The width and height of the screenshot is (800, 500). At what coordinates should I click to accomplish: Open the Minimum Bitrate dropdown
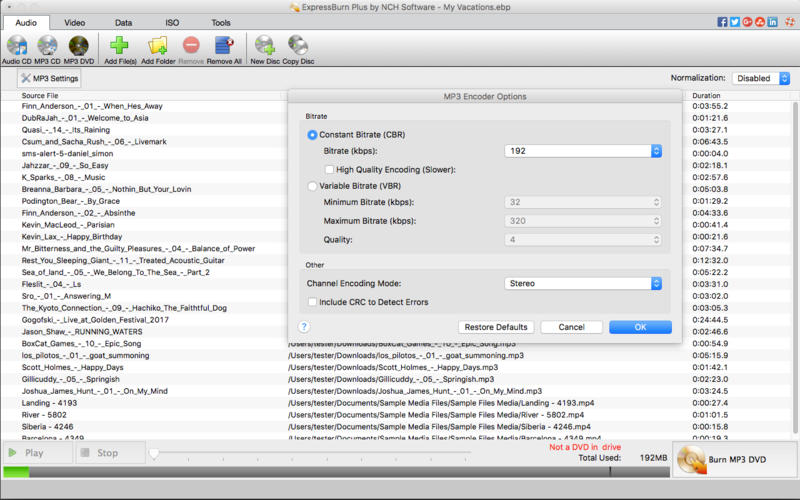583,202
